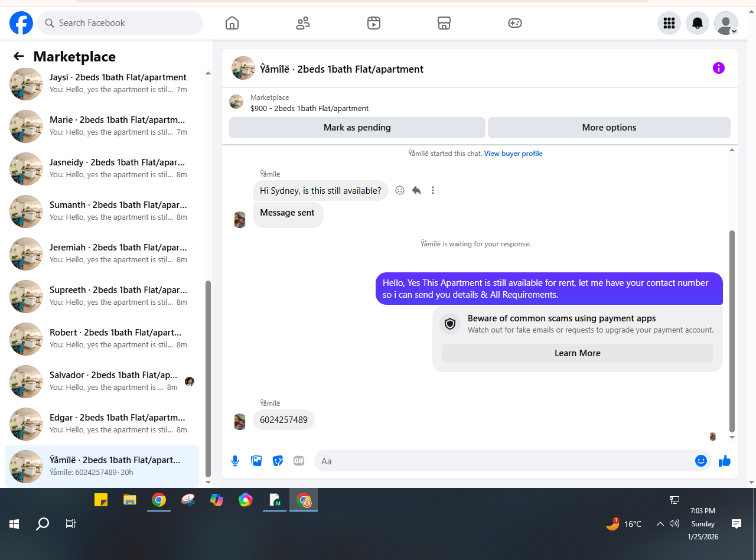Open the Windows notification center
756x560 pixels.
point(737,524)
